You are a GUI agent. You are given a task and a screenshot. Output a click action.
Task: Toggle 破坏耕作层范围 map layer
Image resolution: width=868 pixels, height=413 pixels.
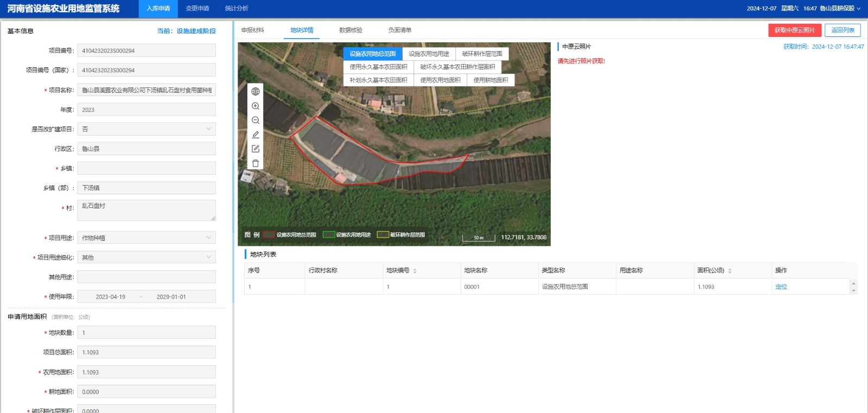pos(482,54)
